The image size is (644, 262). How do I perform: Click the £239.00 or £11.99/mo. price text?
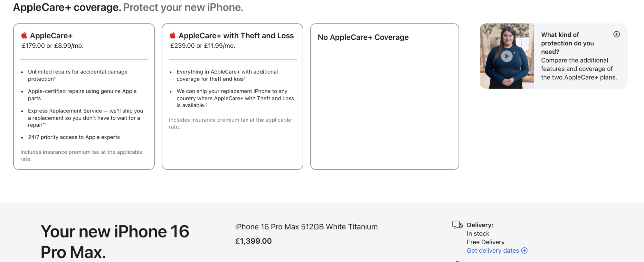(x=203, y=46)
